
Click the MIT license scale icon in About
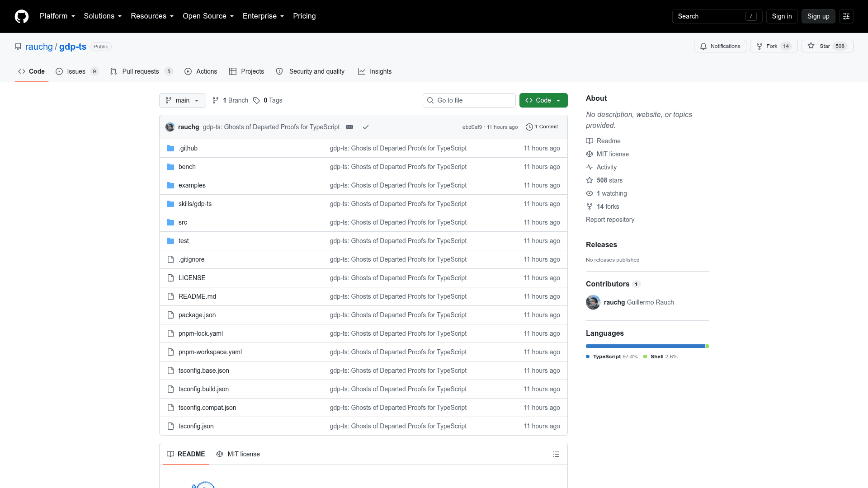590,154
